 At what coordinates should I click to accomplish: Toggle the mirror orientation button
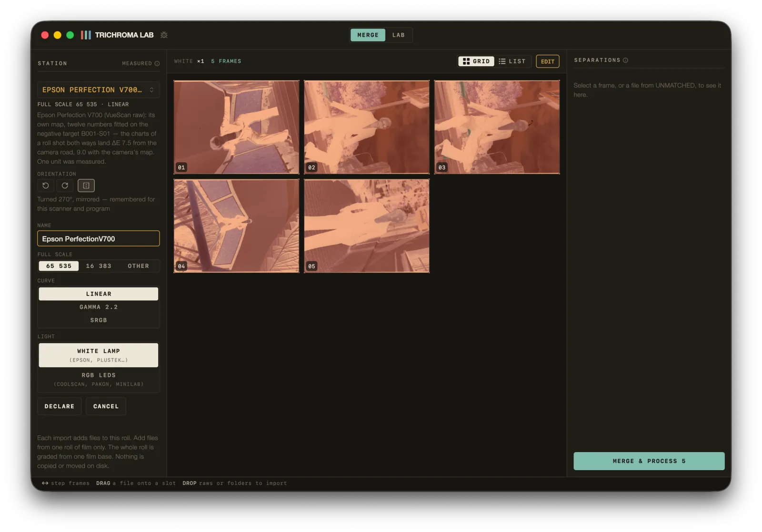coord(86,186)
